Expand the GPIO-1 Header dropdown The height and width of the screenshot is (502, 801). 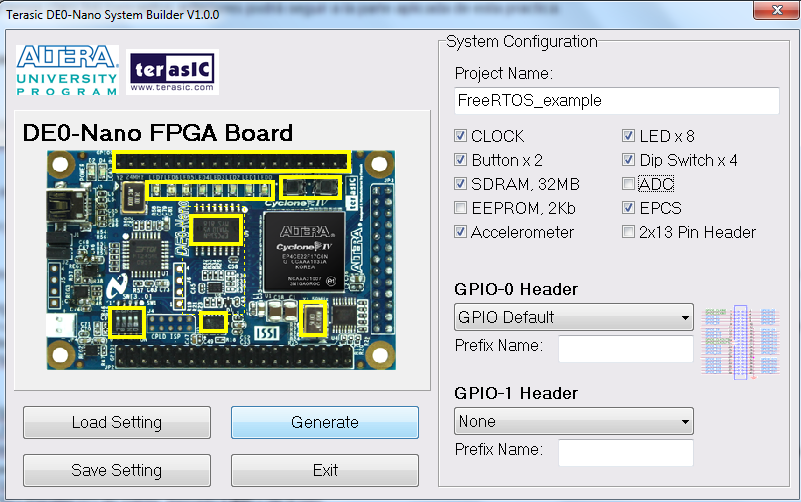tap(574, 421)
